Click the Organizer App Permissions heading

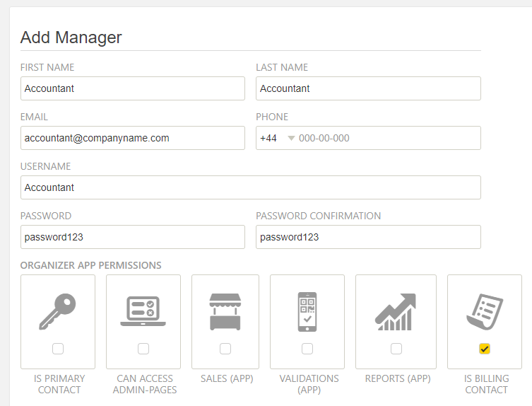[91, 265]
